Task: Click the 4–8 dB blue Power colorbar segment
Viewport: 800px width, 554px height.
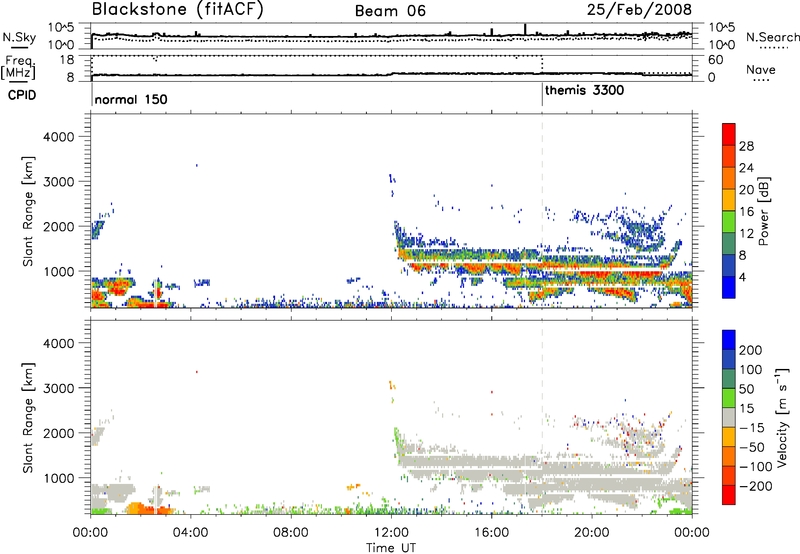Action: click(729, 265)
